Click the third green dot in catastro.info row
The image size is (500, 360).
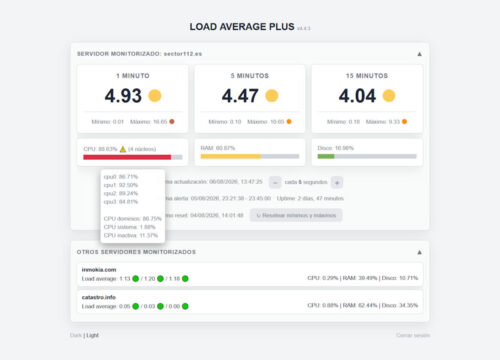185,306
